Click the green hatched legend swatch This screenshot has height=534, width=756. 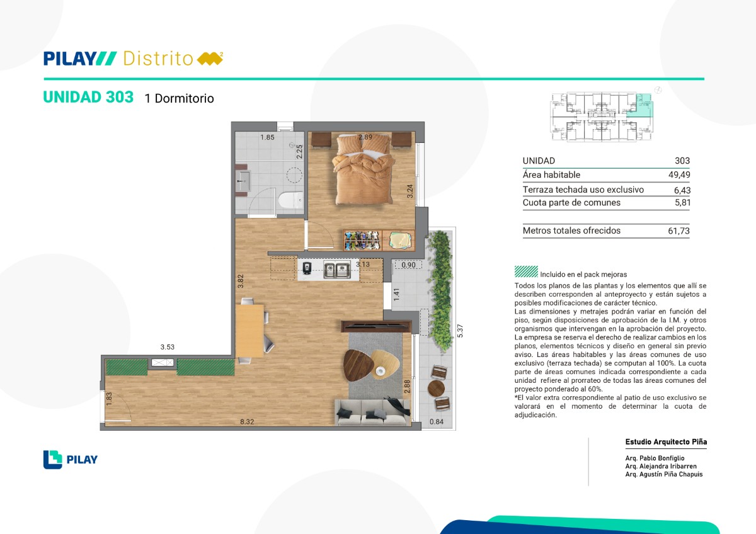coord(525,272)
